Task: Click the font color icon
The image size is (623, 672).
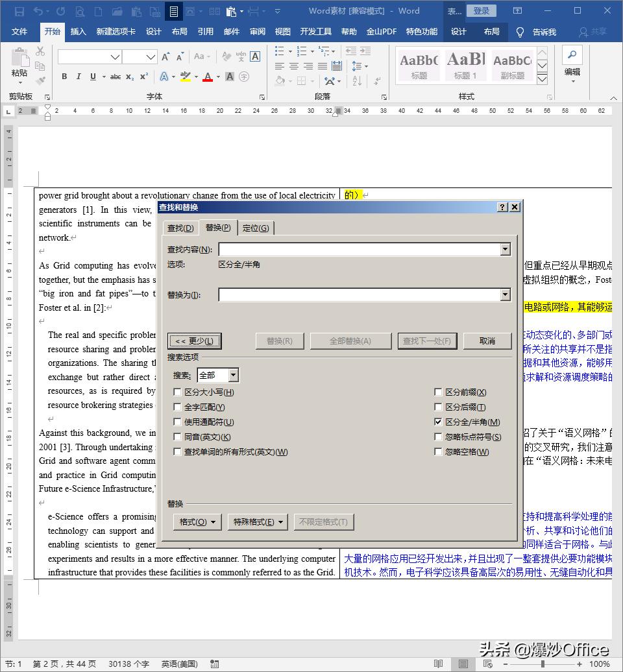Action: coord(206,77)
